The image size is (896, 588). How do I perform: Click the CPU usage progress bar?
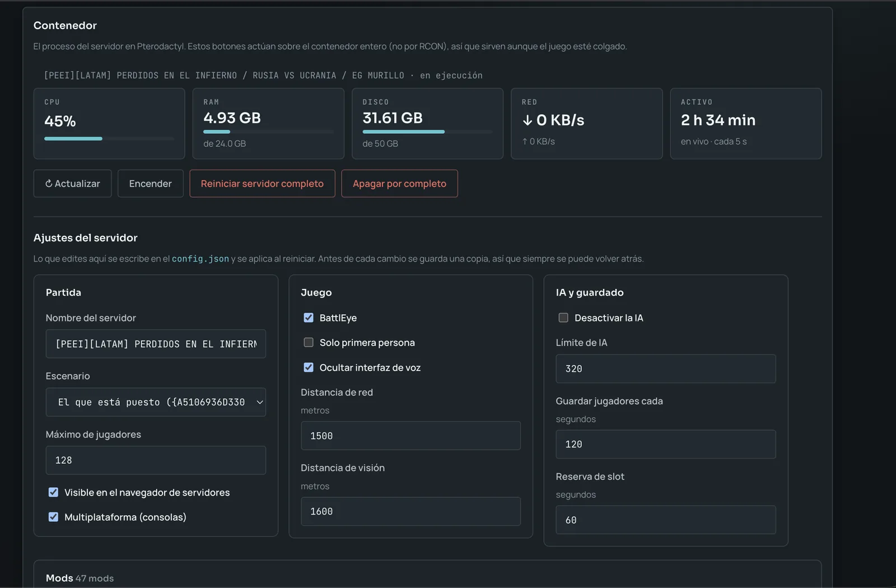coord(109,138)
